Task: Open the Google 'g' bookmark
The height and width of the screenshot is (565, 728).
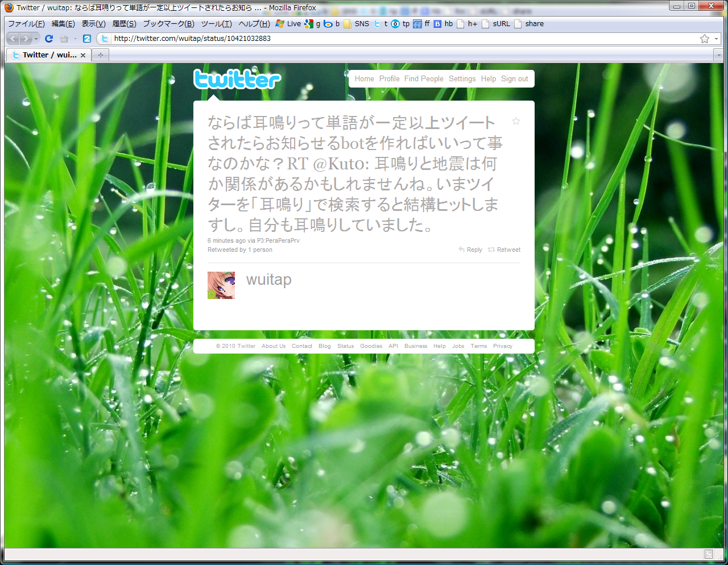Action: [x=313, y=24]
